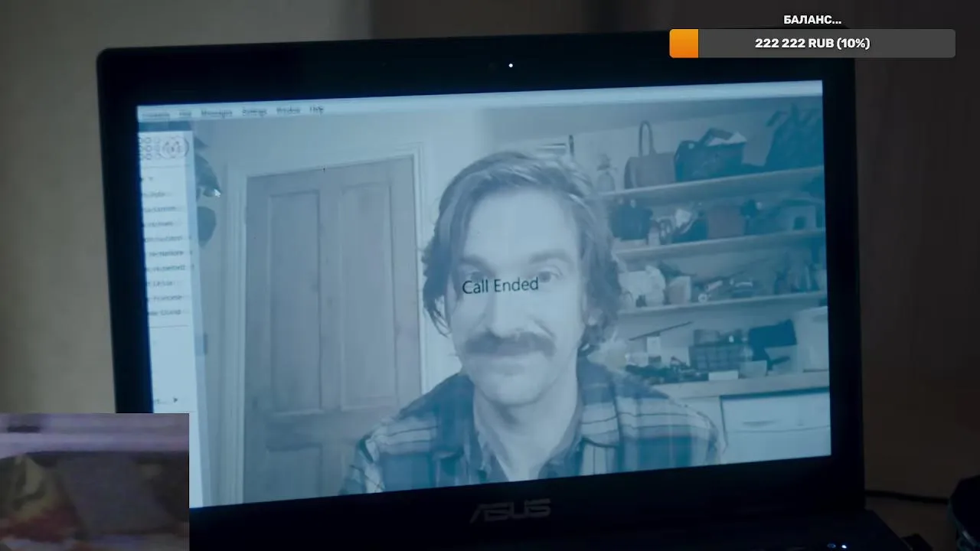Expand the arrow item at sidebar bottom
The image size is (980, 551).
175,400
